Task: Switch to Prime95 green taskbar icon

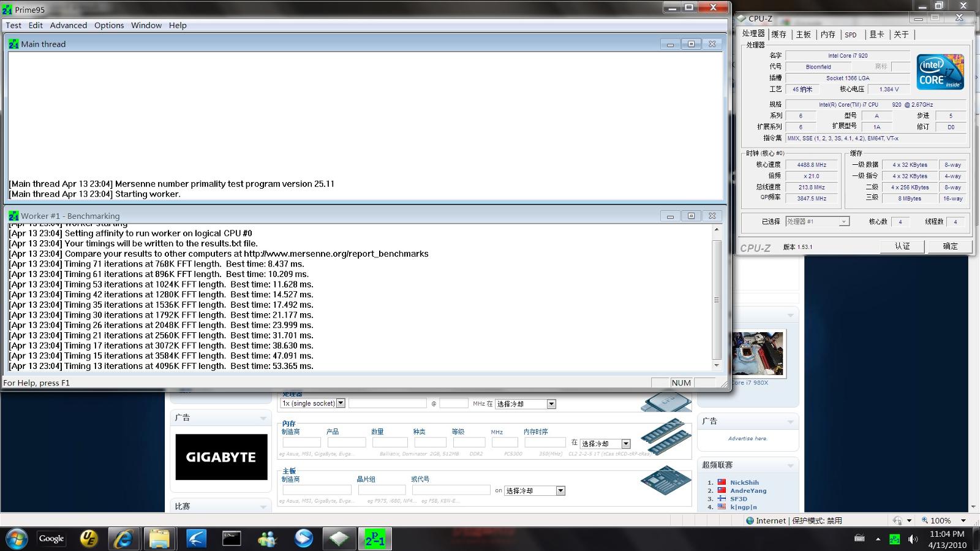Action: click(375, 539)
